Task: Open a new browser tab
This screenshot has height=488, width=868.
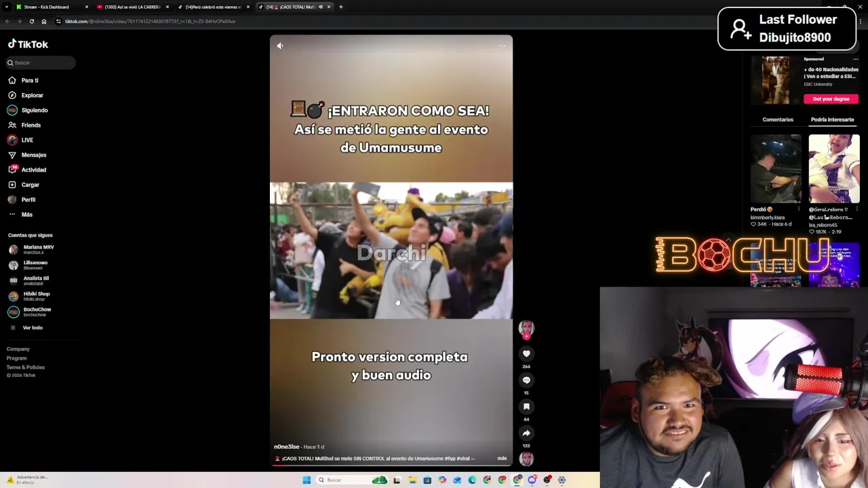Action: [x=340, y=7]
